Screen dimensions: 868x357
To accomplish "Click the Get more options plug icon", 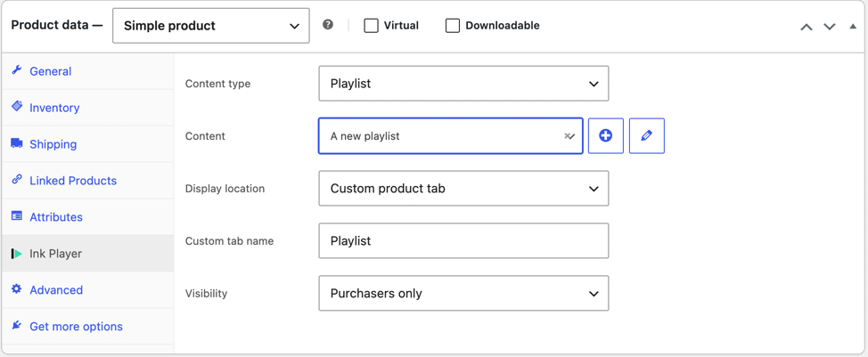I will click(17, 326).
